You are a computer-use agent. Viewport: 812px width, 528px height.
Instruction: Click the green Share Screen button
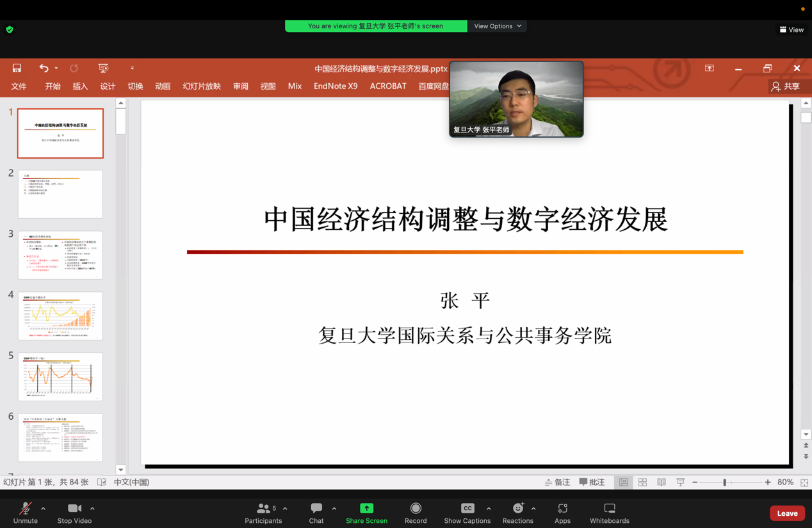coord(366,513)
